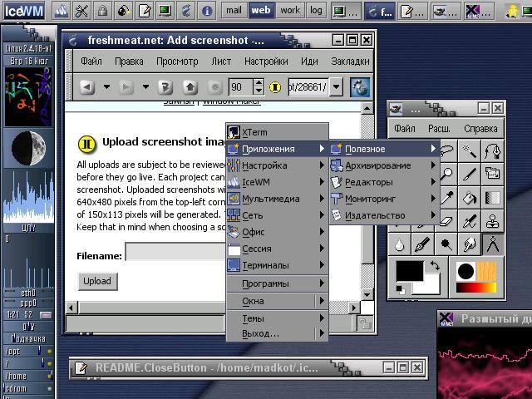Expand the Сеть submenu

click(x=278, y=215)
